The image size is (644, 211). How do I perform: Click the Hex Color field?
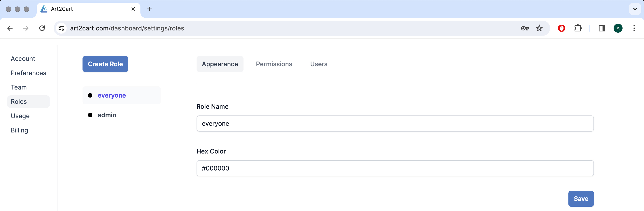pyautogui.click(x=395, y=168)
